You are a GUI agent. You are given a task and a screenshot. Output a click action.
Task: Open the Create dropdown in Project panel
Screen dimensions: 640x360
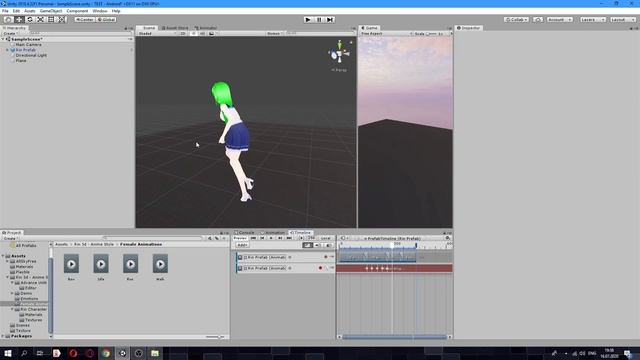click(11, 238)
